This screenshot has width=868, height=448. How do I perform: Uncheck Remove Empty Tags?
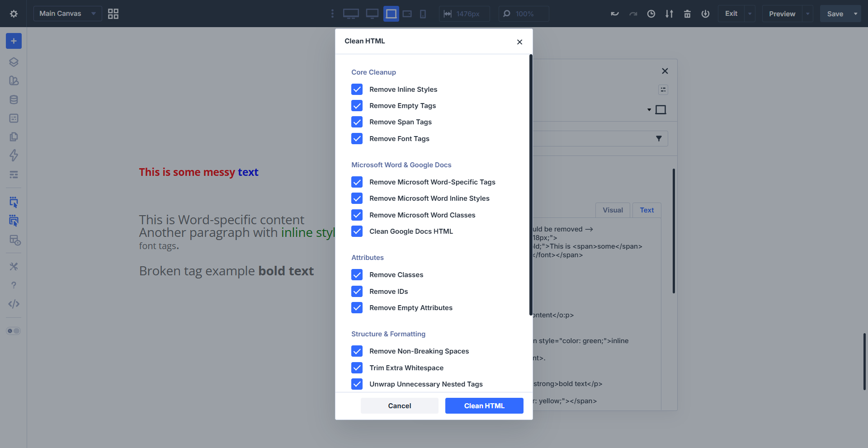[357, 106]
